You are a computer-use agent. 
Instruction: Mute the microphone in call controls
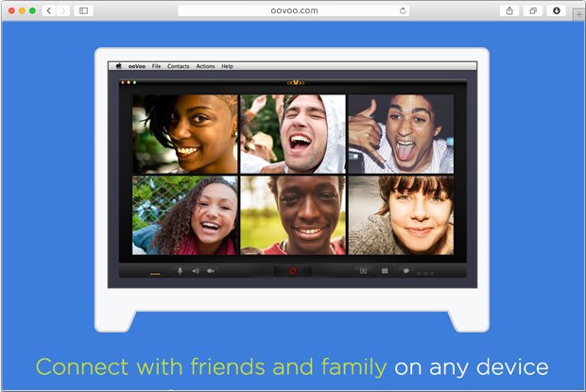(x=180, y=271)
